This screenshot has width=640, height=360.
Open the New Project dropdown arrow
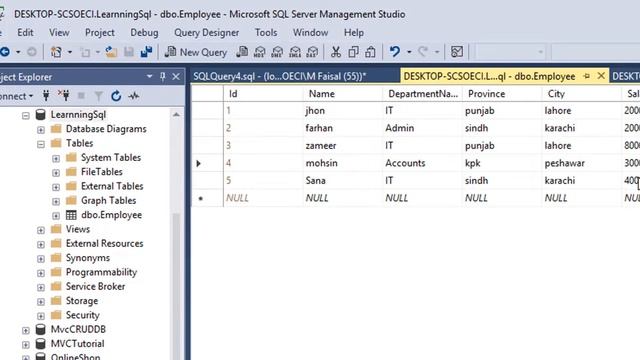click(x=70, y=52)
